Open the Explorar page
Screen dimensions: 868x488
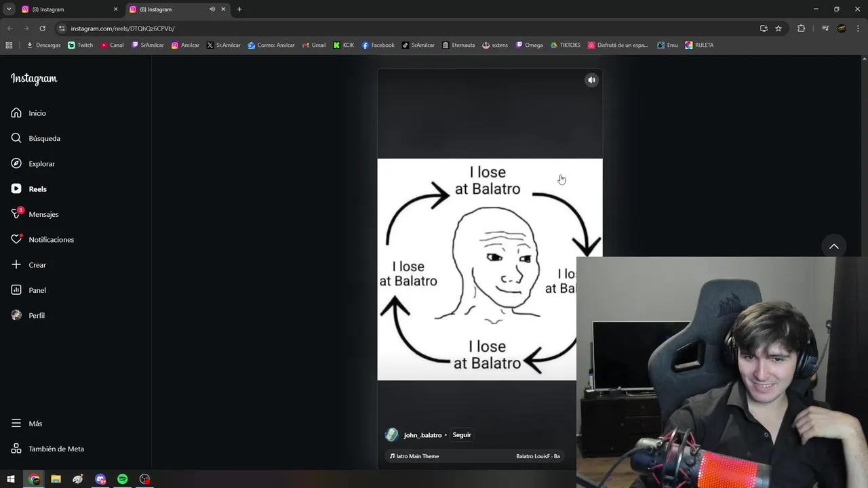33,164
